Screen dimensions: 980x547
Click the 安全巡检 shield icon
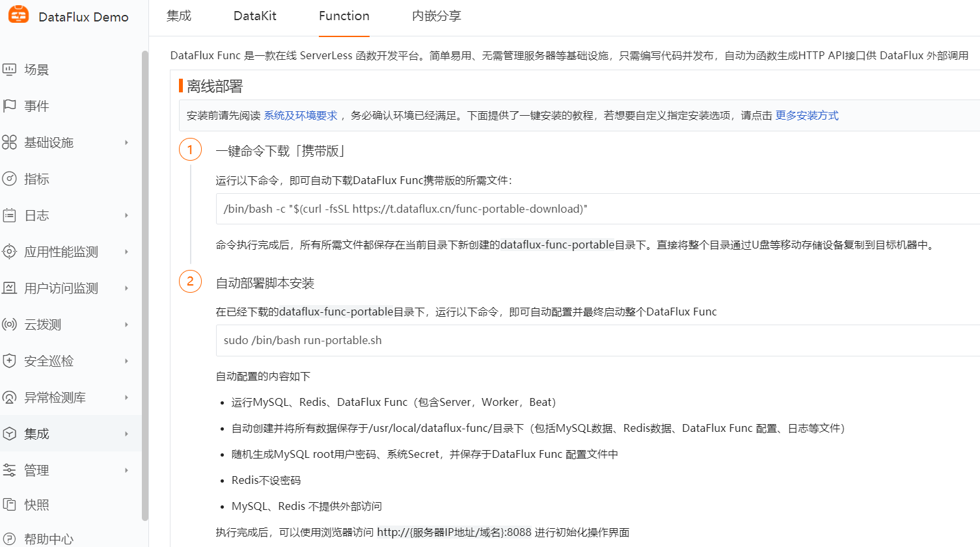pos(9,361)
